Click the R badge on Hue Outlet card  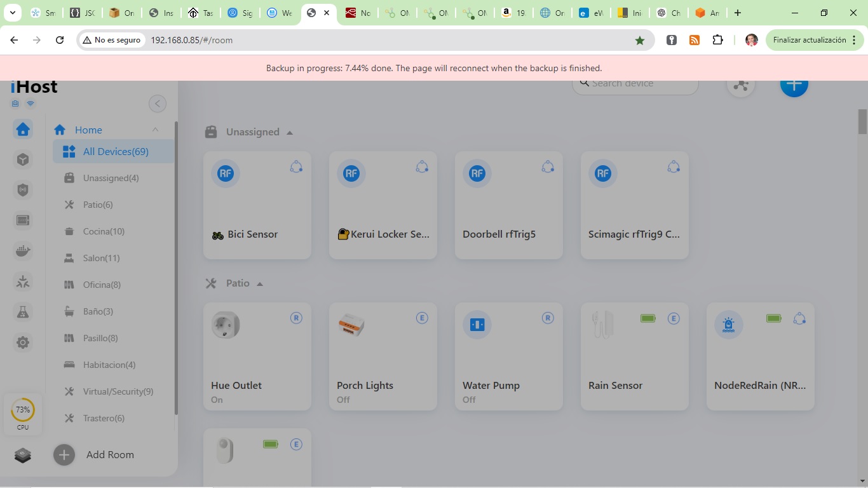pos(296,318)
